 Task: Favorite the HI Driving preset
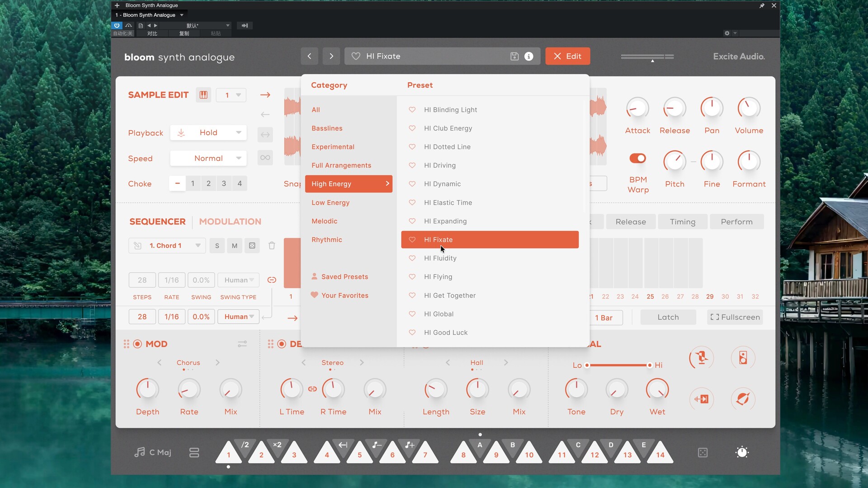point(412,165)
